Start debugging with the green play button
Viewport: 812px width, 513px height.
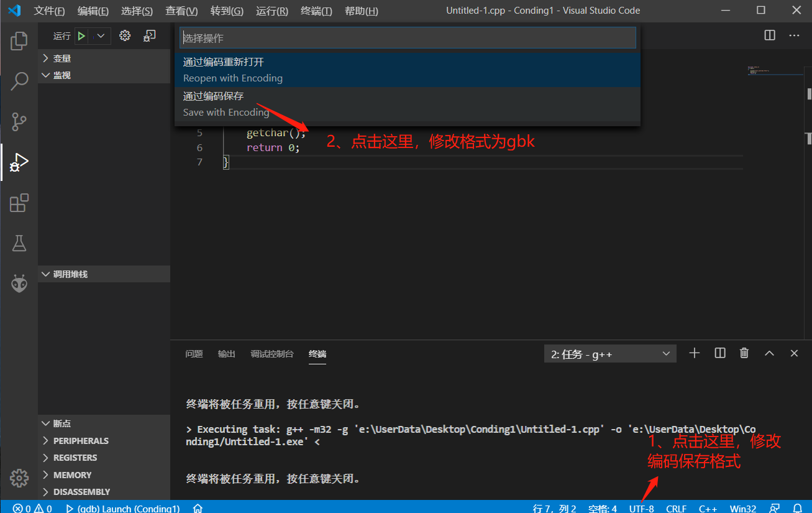[x=81, y=36]
